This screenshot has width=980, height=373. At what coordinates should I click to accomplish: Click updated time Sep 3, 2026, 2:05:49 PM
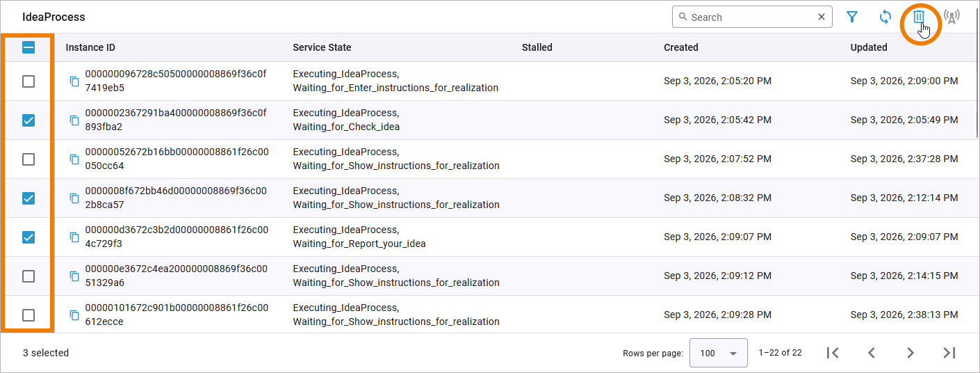pos(904,120)
